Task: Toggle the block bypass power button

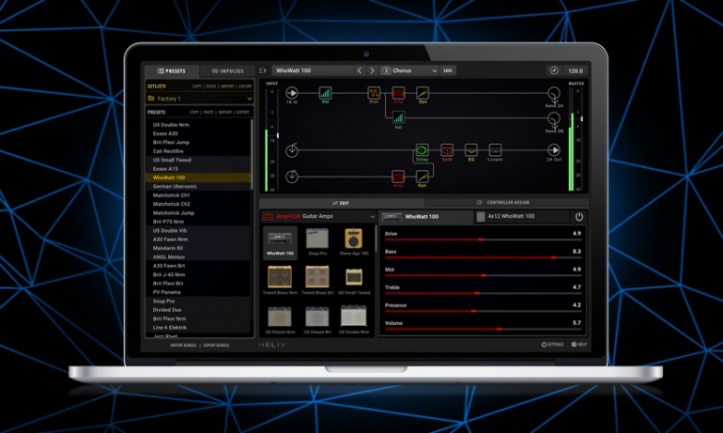Action: point(578,216)
